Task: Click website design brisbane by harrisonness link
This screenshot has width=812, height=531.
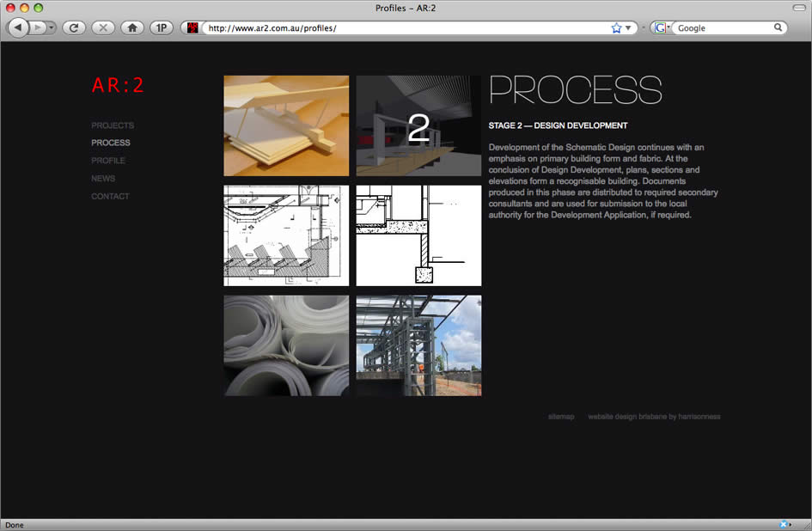Action: (x=654, y=417)
